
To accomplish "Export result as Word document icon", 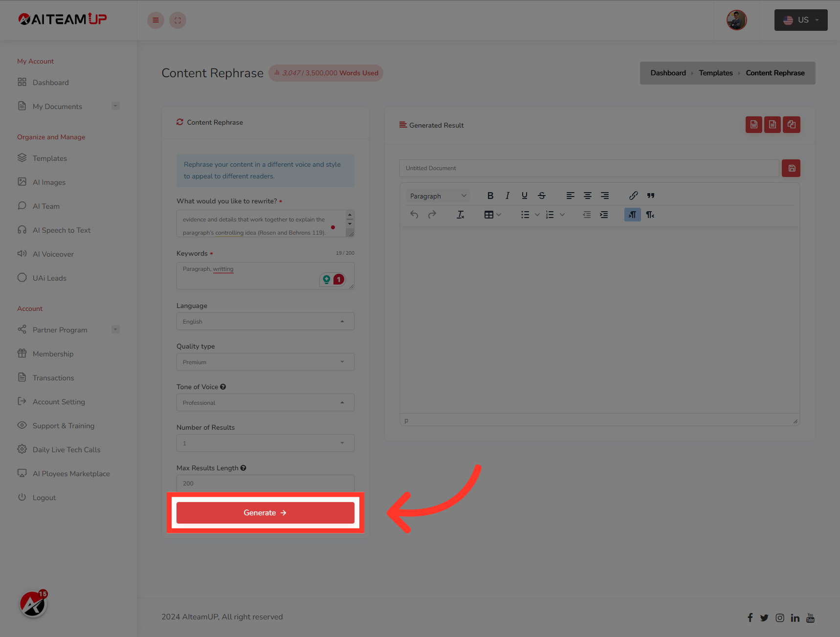I will tap(753, 125).
